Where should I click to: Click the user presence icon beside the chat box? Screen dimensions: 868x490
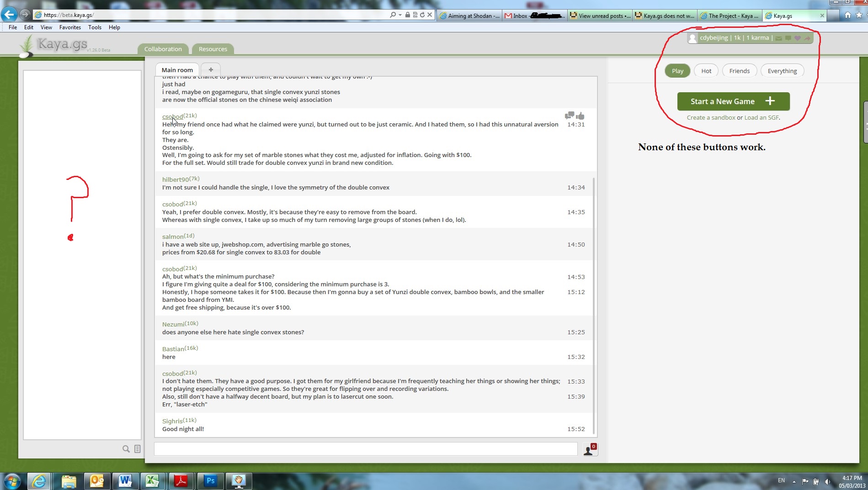589,450
